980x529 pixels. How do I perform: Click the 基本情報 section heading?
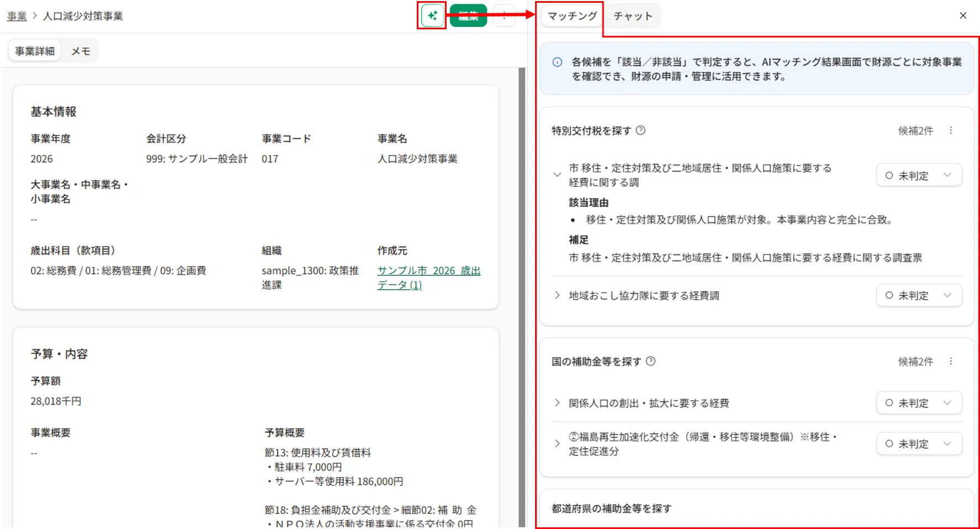pos(54,112)
